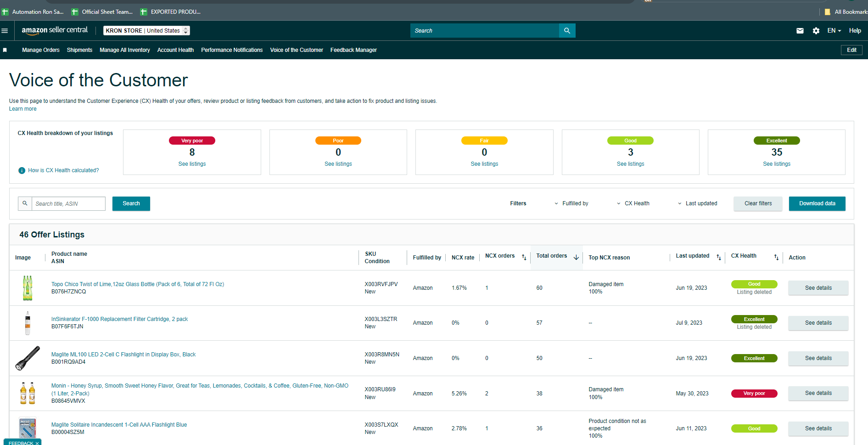The width and height of the screenshot is (868, 445).
Task: Open KRON STORE marketplace selector
Action: coord(146,31)
